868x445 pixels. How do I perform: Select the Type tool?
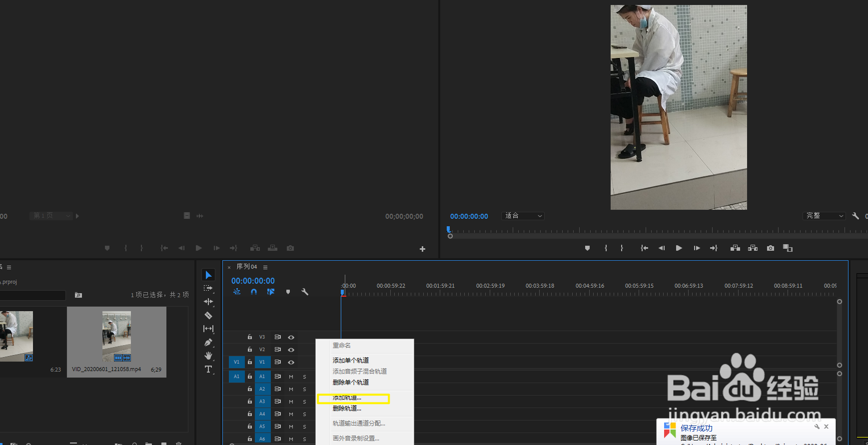(208, 369)
